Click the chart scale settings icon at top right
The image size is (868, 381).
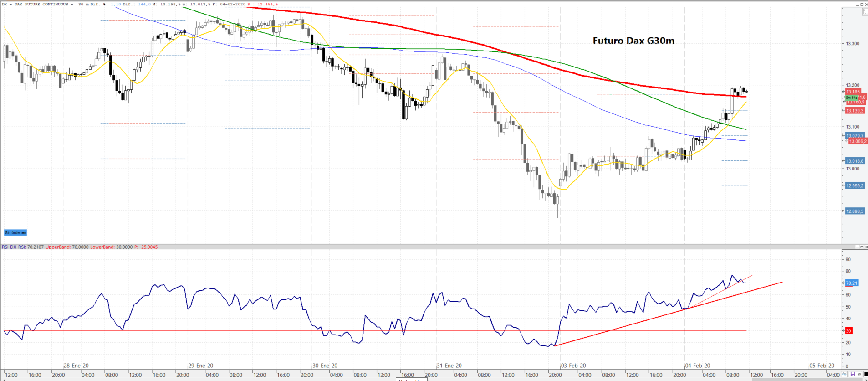pos(865,12)
